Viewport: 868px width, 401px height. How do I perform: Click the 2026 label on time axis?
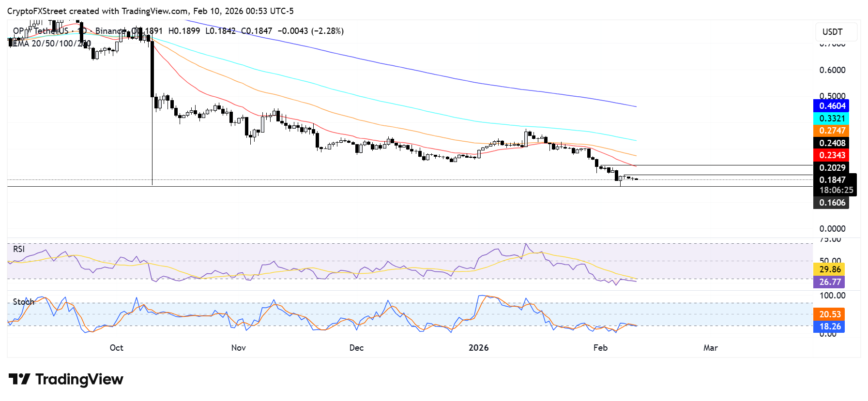coord(479,348)
